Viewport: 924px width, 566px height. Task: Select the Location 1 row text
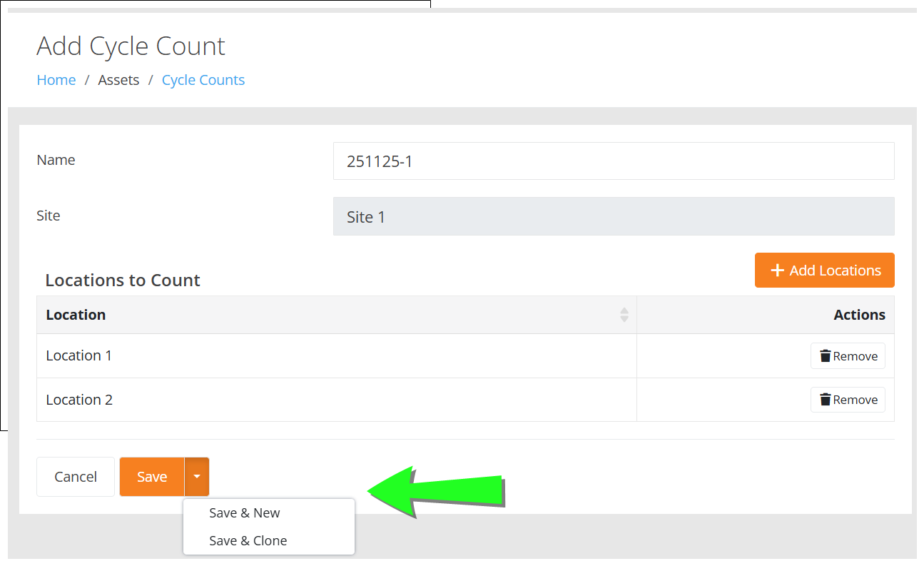pyautogui.click(x=79, y=355)
